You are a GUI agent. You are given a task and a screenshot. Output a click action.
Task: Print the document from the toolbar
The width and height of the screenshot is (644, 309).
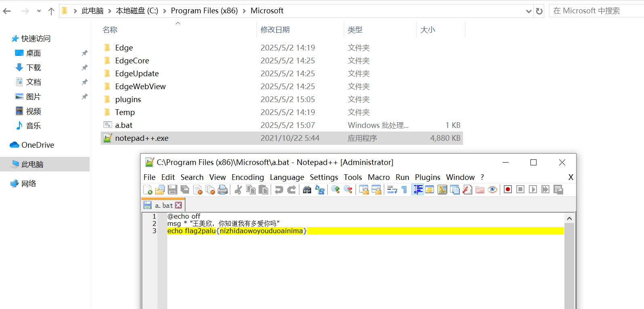[x=223, y=190]
